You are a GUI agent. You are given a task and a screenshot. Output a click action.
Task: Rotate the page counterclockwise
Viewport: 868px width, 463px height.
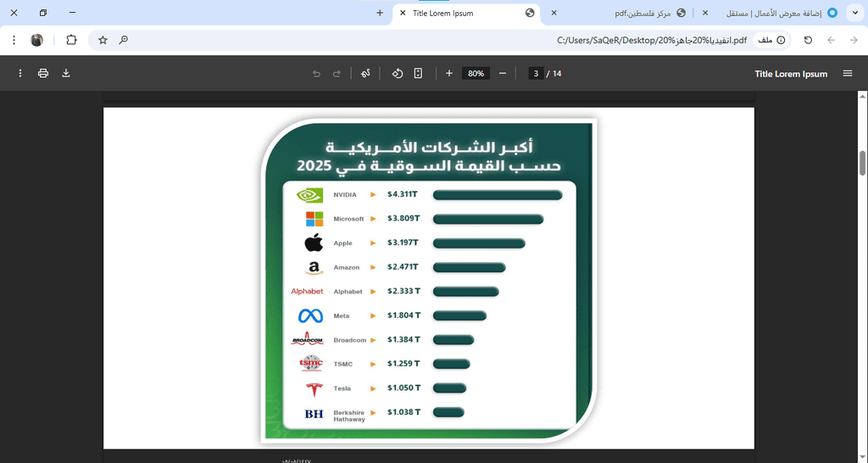point(398,73)
